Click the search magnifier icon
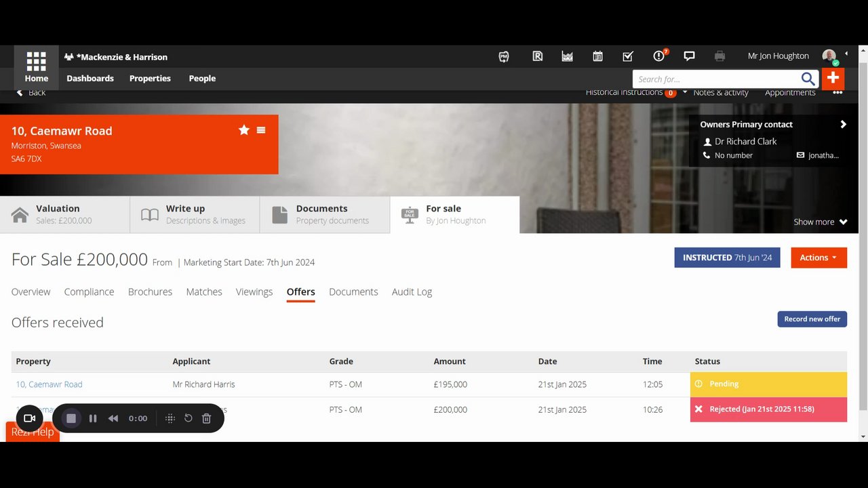Image resolution: width=868 pixels, height=488 pixels. pos(808,79)
